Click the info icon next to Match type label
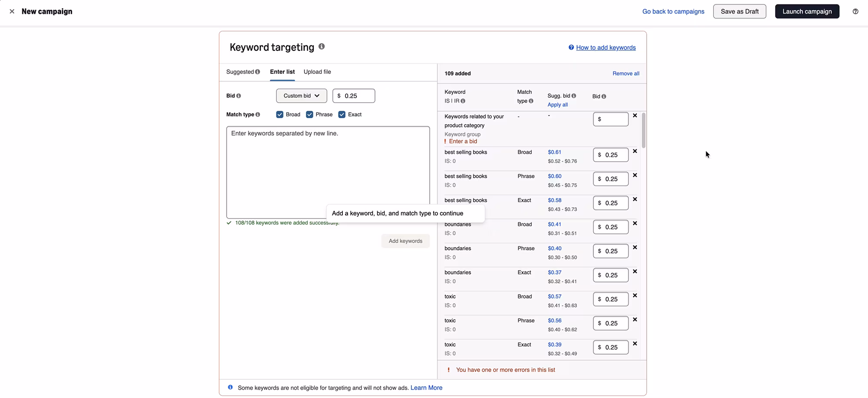The width and height of the screenshot is (868, 398). [x=258, y=114]
